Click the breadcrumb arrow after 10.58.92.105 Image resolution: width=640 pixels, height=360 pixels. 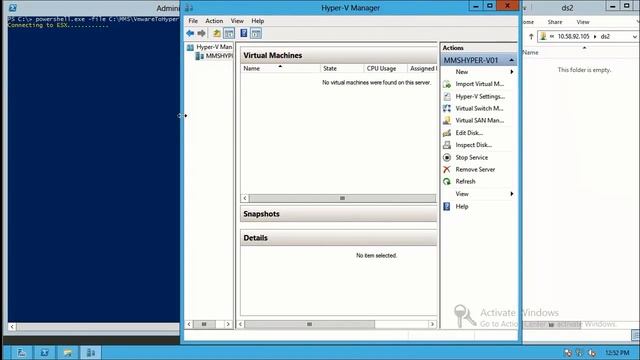point(595,37)
